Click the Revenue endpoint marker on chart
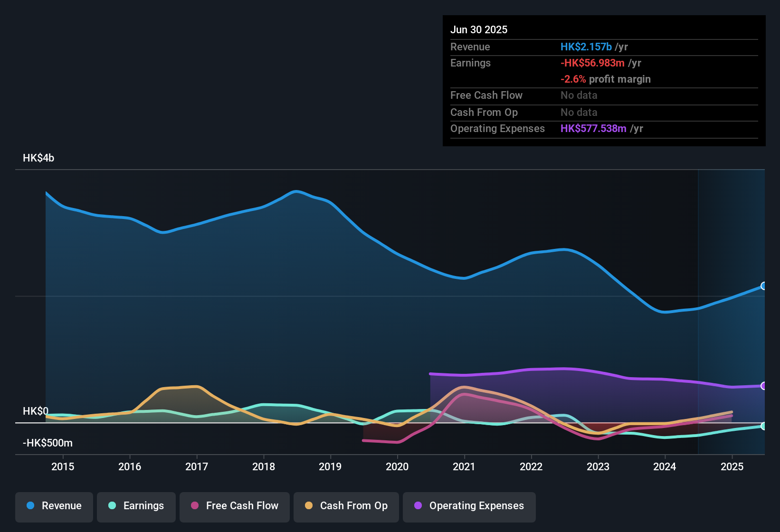This screenshot has height=532, width=780. [764, 286]
